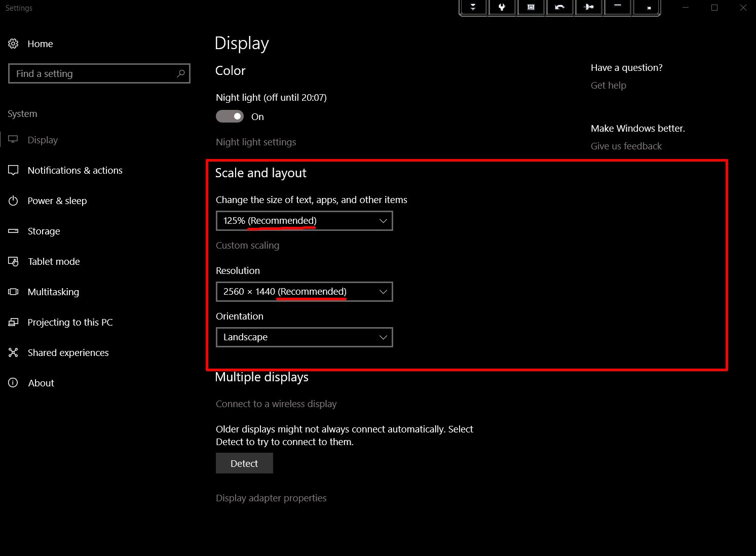This screenshot has width=756, height=556.
Task: Click the pin toolbar icon
Action: click(x=588, y=7)
